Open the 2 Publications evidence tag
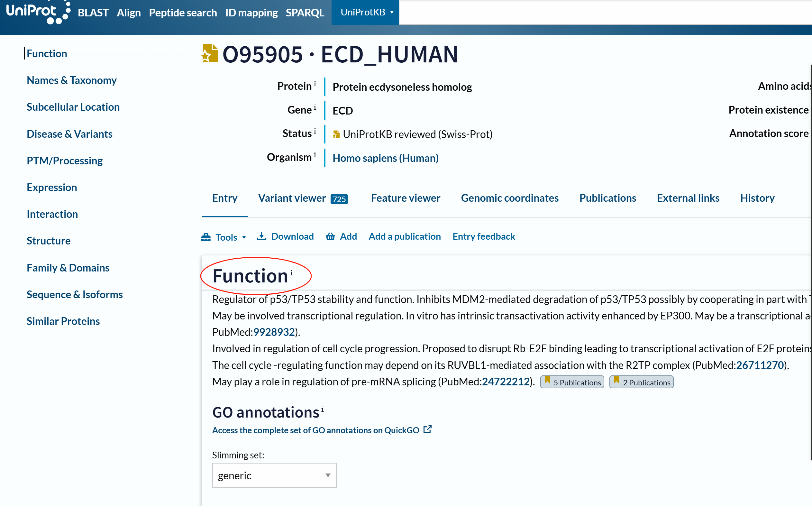Image resolution: width=812 pixels, height=506 pixels. 641,382
